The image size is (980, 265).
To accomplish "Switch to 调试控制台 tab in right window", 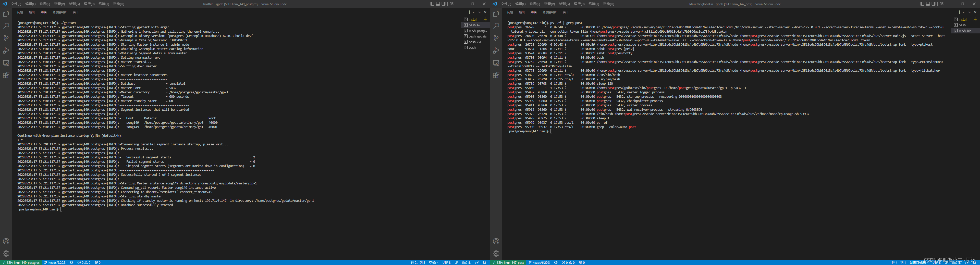I will click(549, 12).
